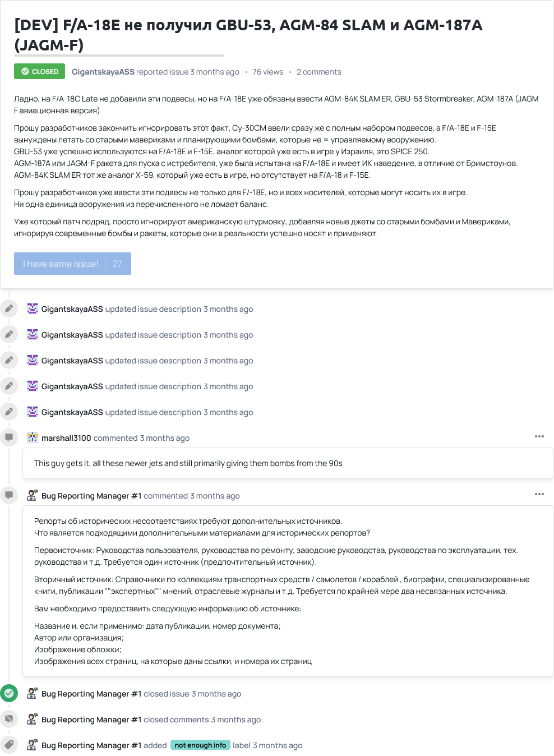Click marshall3100's comment bubble timeline icon

pos(9,437)
